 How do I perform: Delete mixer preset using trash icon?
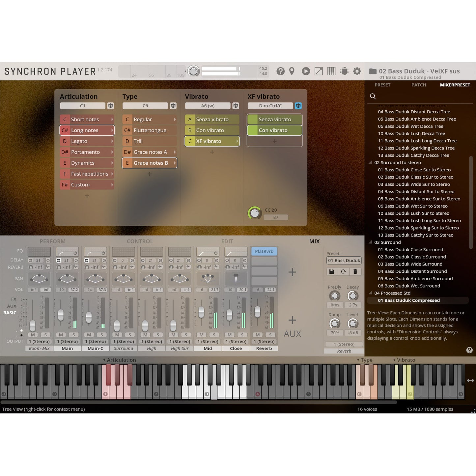coord(355,271)
